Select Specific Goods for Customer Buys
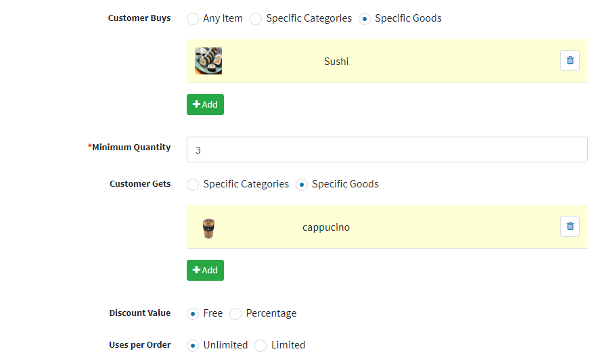The image size is (613, 364). coord(365,19)
